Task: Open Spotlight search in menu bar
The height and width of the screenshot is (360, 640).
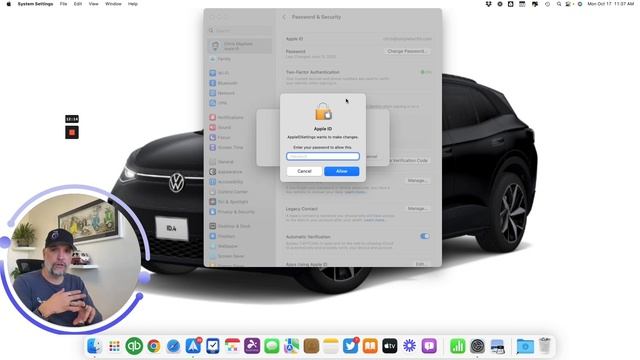Action: pos(559,4)
